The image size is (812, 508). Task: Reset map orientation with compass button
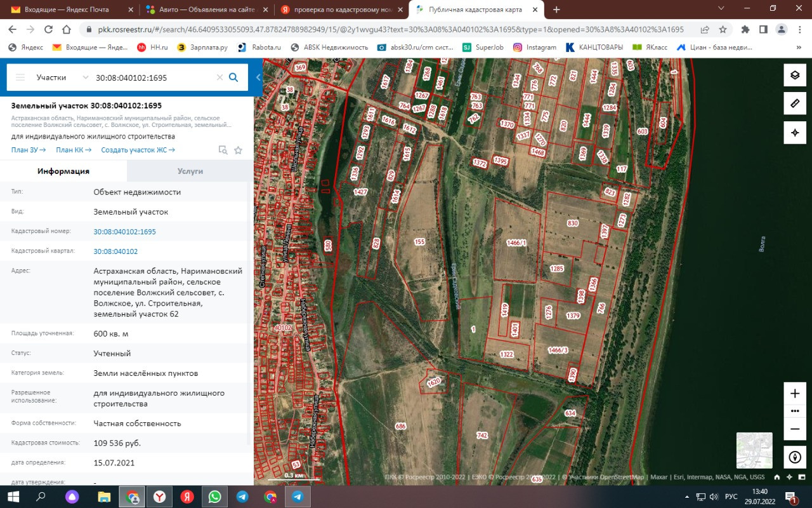click(794, 457)
